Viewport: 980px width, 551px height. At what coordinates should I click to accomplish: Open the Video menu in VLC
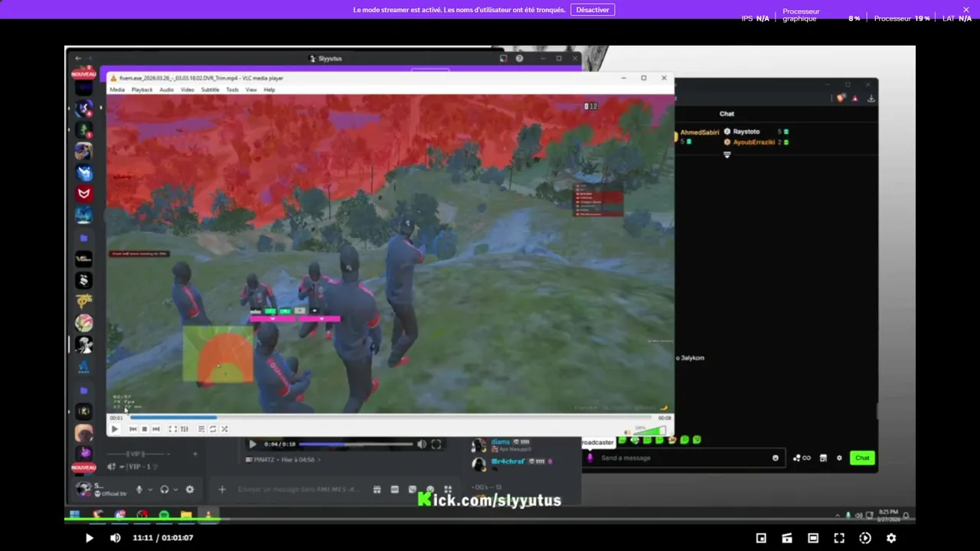point(188,90)
